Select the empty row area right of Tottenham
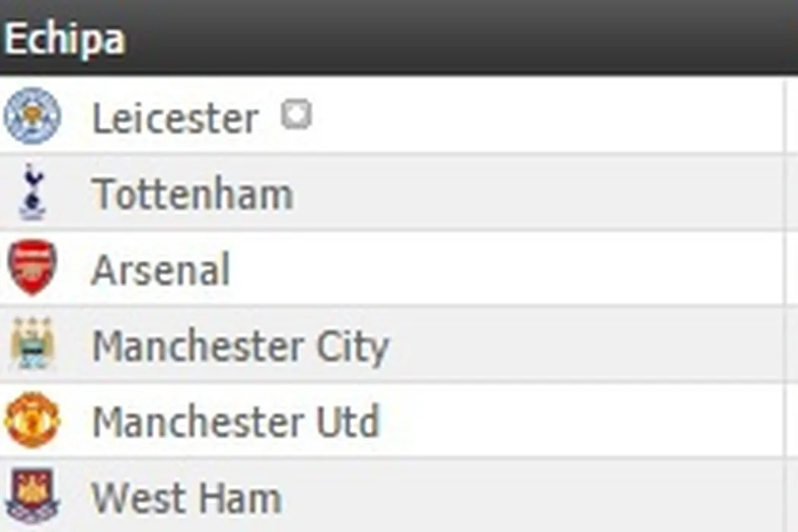Screen dimensions: 798x532 pyautogui.click(x=547, y=192)
